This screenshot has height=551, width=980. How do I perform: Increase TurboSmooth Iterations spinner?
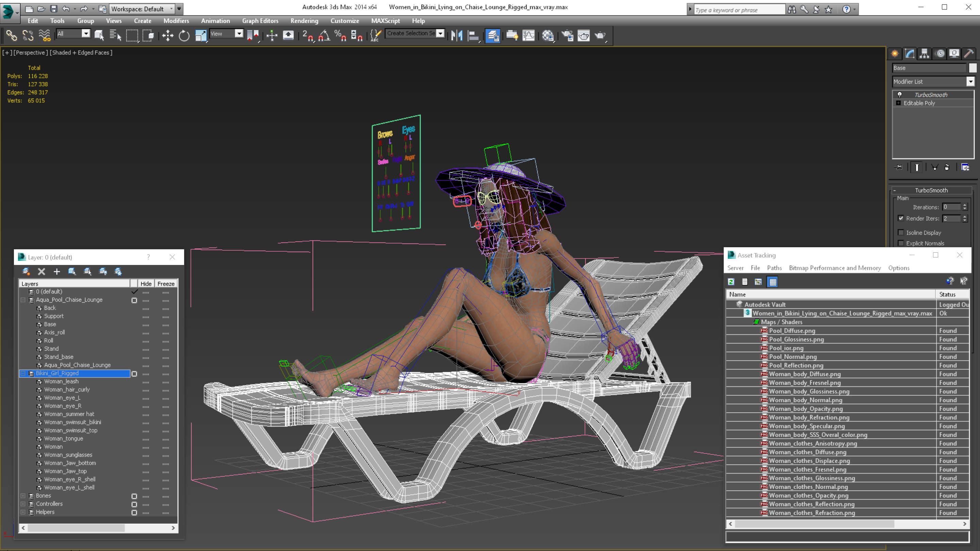click(x=964, y=205)
